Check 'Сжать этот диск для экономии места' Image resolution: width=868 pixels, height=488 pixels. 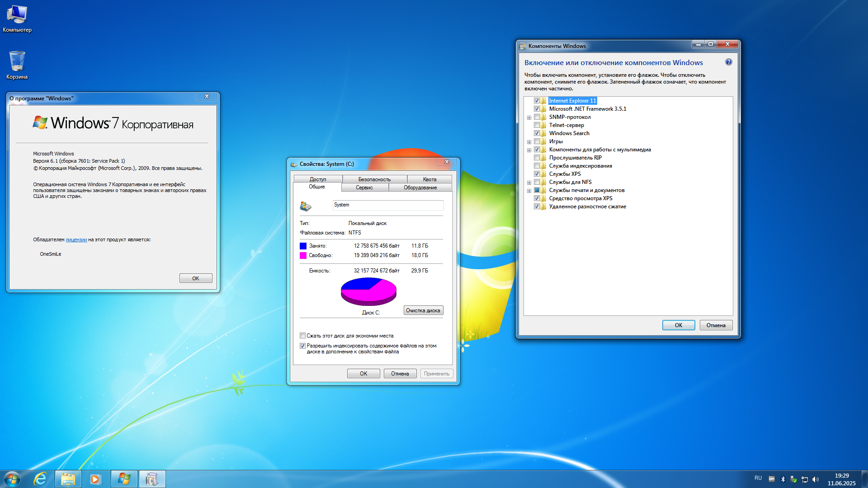302,336
